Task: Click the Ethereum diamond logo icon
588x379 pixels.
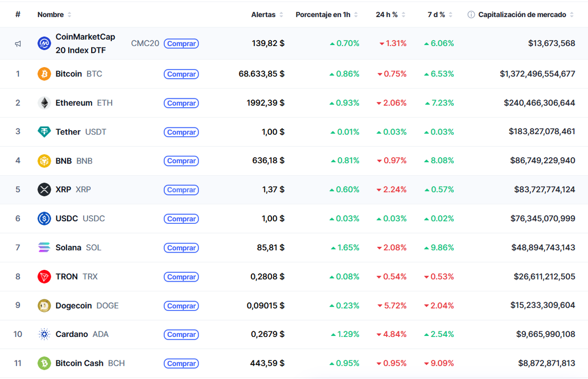Action: (44, 103)
